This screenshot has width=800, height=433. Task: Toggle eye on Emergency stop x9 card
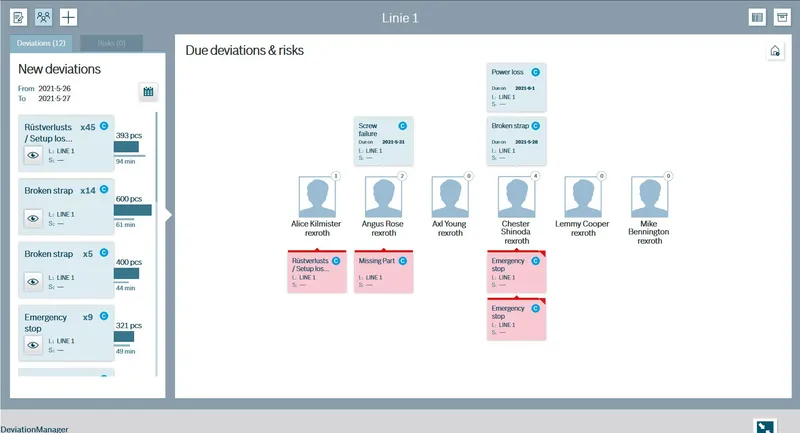[x=33, y=345]
